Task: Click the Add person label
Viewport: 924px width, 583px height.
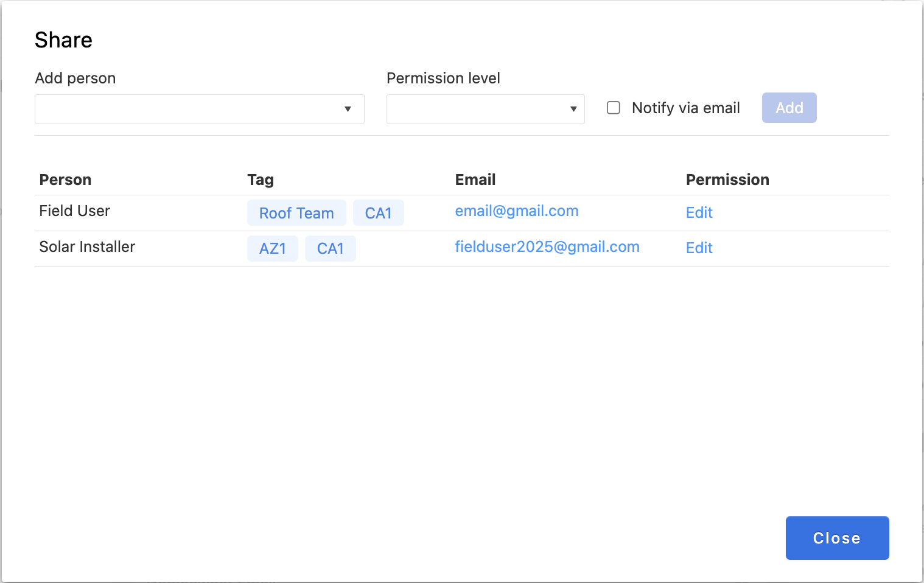Action: pyautogui.click(x=75, y=79)
